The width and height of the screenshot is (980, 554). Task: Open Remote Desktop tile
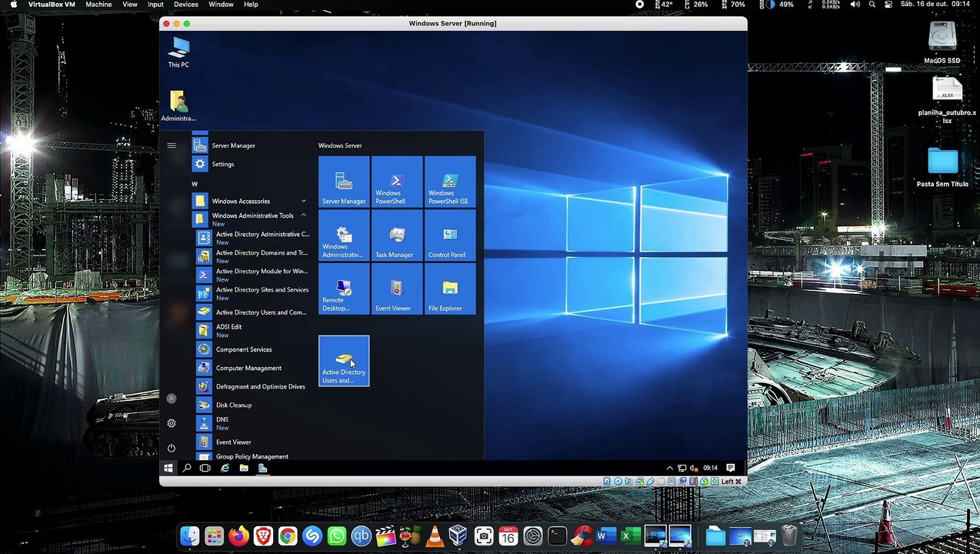344,289
